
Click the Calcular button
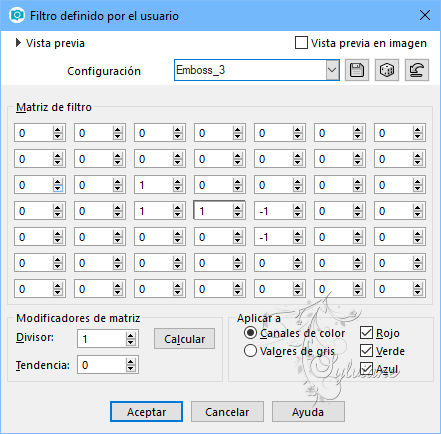(184, 339)
